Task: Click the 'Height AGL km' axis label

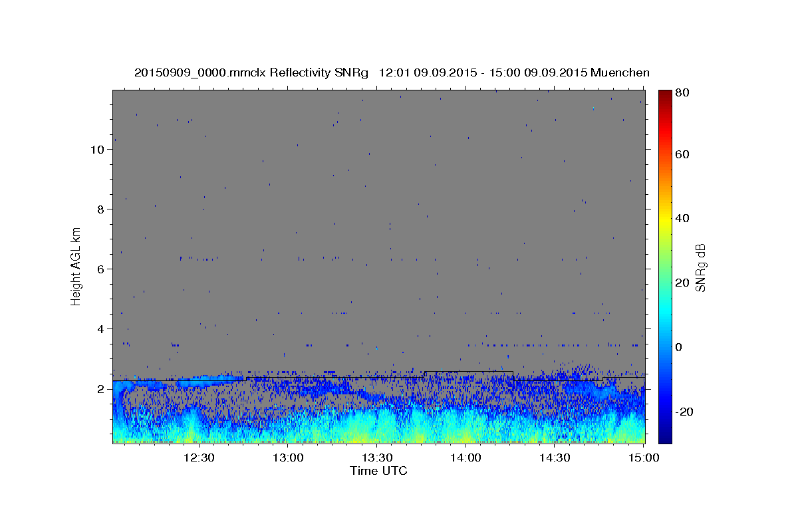Action: (76, 265)
